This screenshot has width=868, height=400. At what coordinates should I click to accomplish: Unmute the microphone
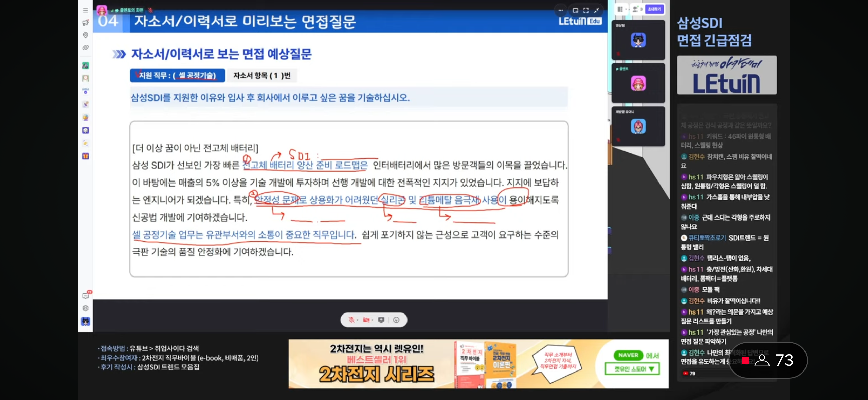(351, 320)
